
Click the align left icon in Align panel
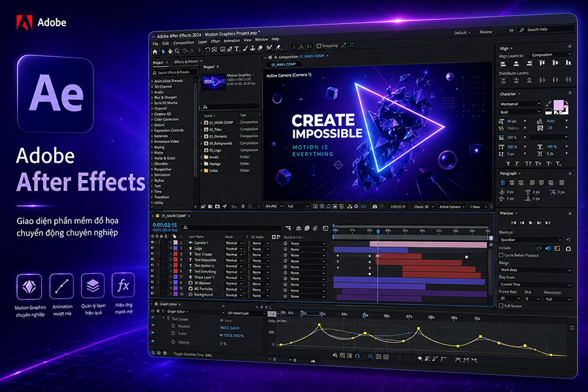503,64
